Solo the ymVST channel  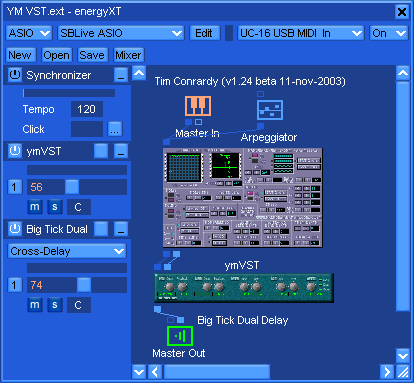[x=55, y=207]
